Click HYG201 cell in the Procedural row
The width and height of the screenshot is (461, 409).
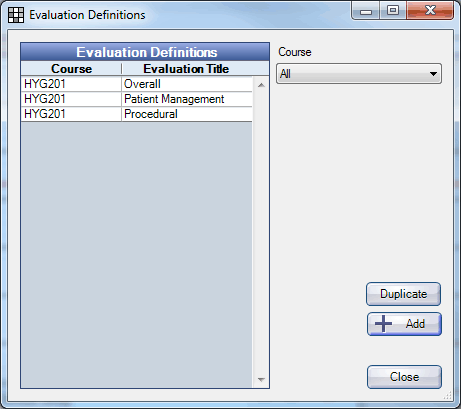(x=71, y=114)
